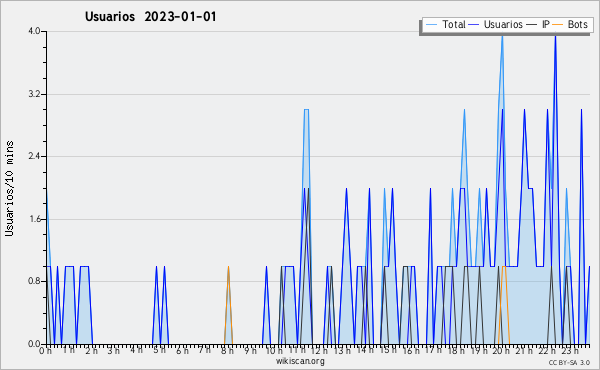
Task: Click the 0.8 y-axis value
Action: 35,282
